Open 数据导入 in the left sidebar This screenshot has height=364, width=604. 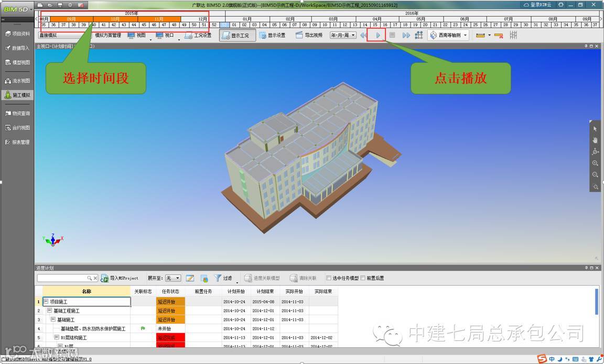[x=17, y=48]
